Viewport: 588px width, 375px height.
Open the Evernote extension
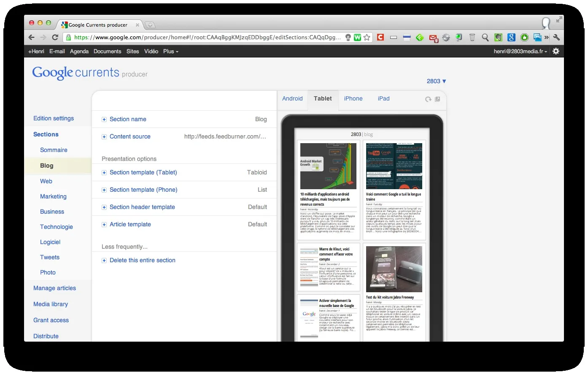tap(498, 38)
